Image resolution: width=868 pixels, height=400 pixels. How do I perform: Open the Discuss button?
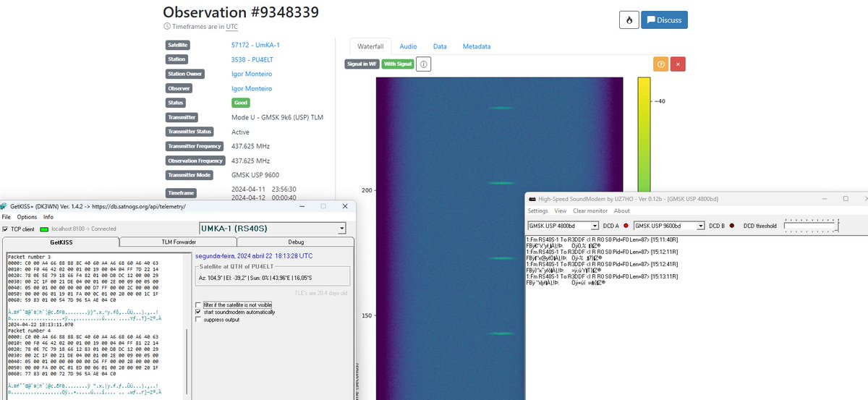coord(664,20)
